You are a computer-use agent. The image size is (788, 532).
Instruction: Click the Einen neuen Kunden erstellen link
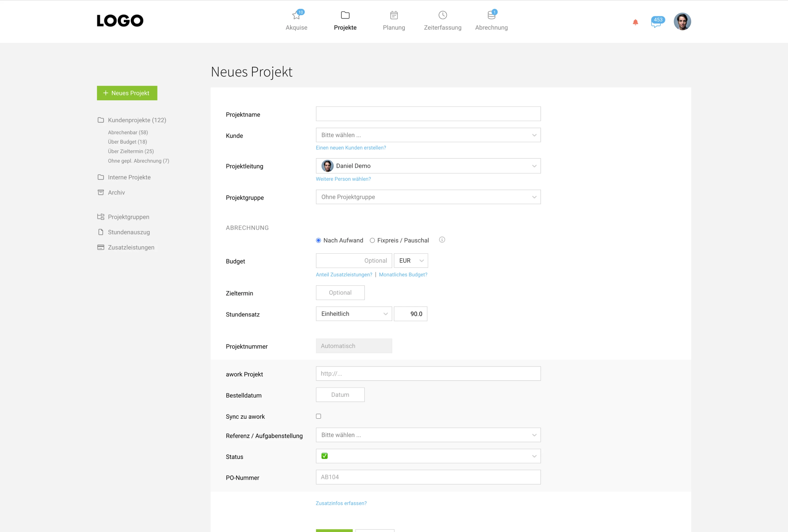coord(351,148)
